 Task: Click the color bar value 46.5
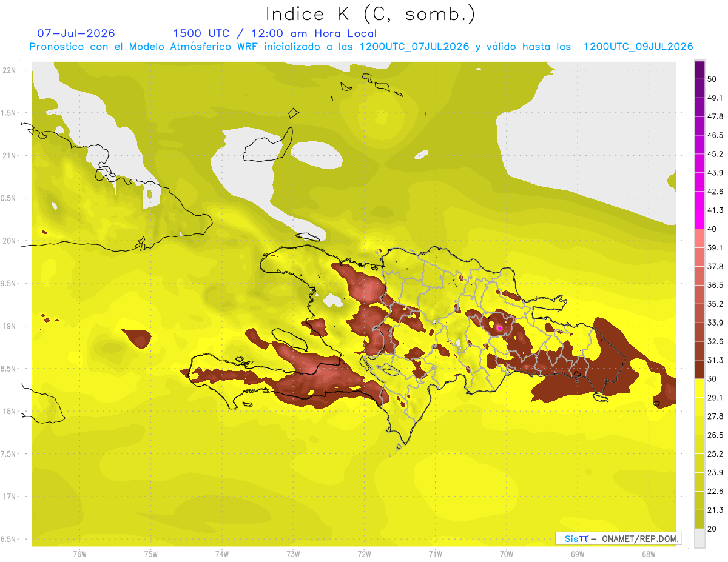point(715,135)
